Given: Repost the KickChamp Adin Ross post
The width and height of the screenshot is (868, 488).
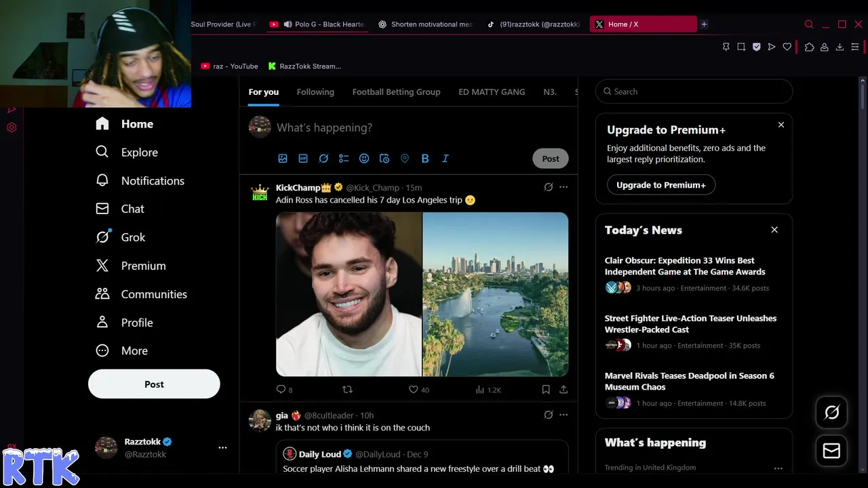Looking at the screenshot, I should click(x=347, y=389).
